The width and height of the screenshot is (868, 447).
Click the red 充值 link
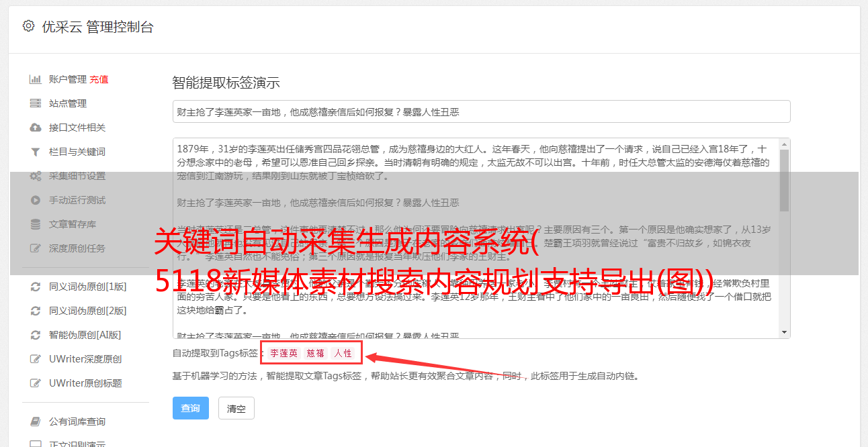click(x=99, y=79)
